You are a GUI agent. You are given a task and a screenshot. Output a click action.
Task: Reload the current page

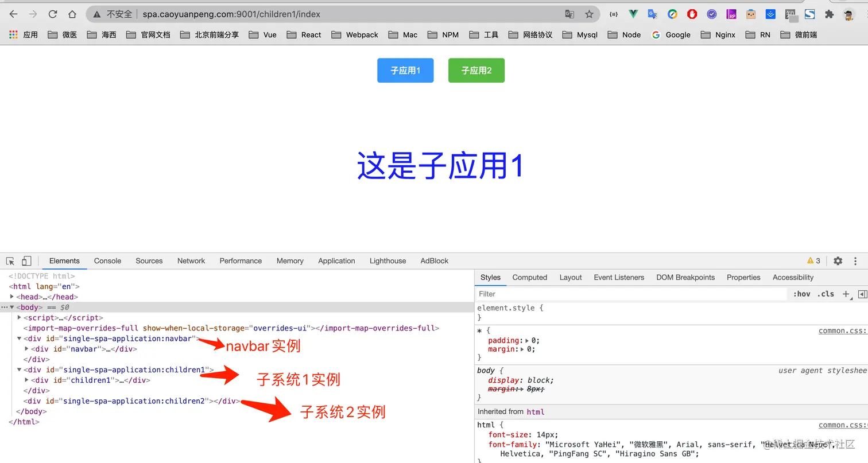tap(53, 14)
